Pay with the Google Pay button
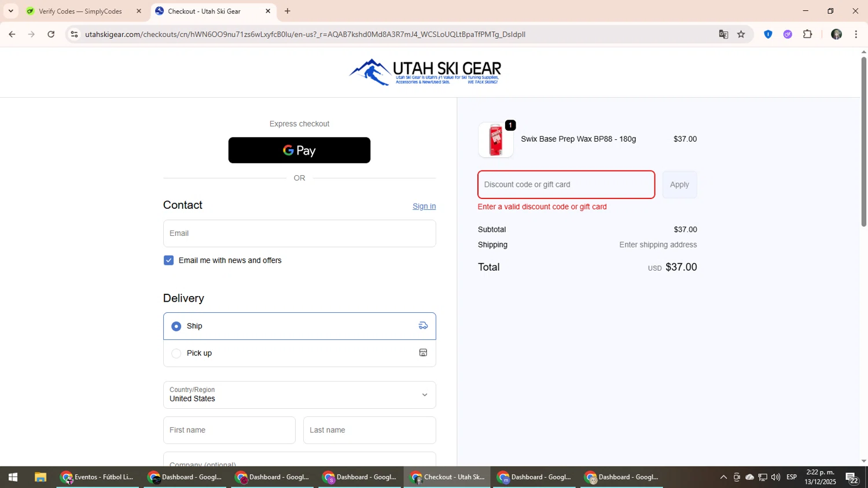 click(x=299, y=150)
